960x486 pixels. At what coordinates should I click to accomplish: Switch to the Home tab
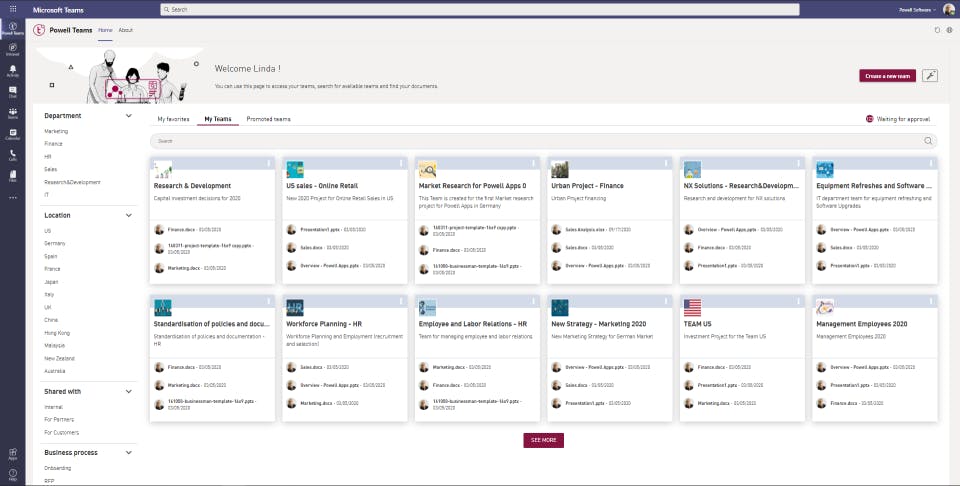(105, 30)
